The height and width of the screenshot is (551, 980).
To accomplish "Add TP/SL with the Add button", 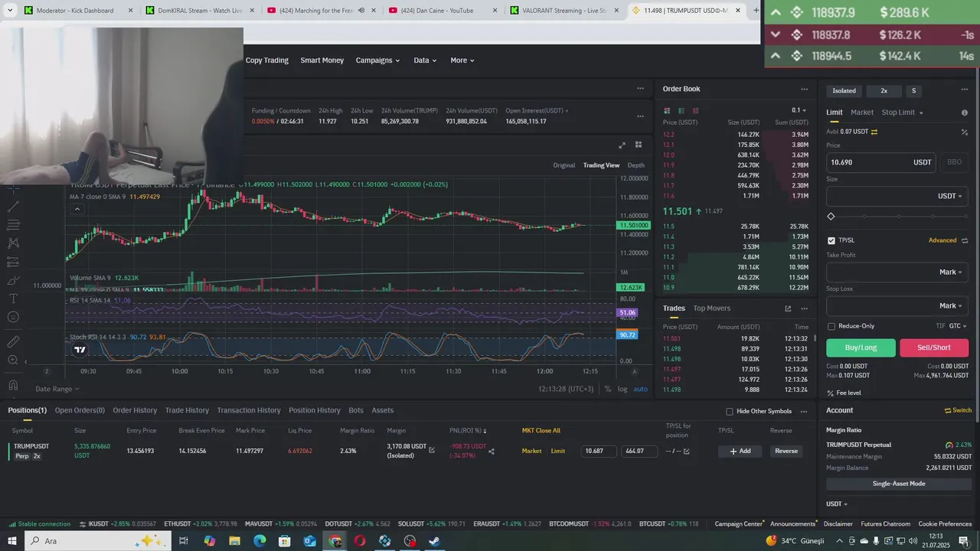I will point(740,451).
